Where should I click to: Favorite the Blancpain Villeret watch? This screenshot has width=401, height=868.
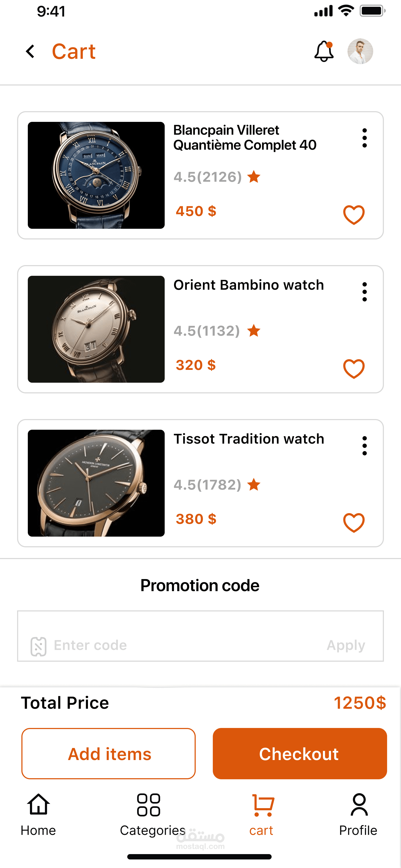pos(353,215)
